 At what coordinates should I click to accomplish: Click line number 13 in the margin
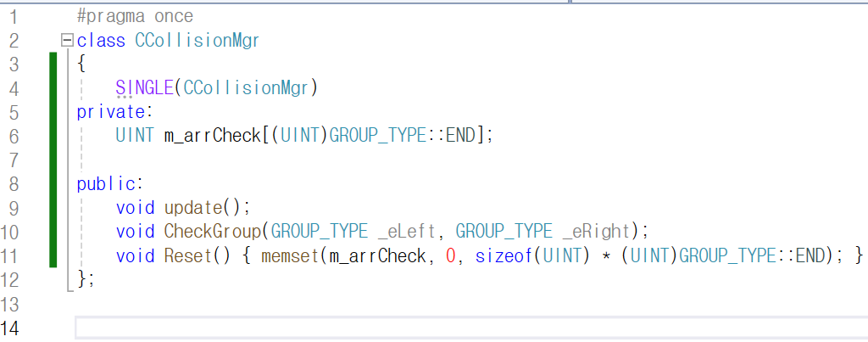(10, 304)
